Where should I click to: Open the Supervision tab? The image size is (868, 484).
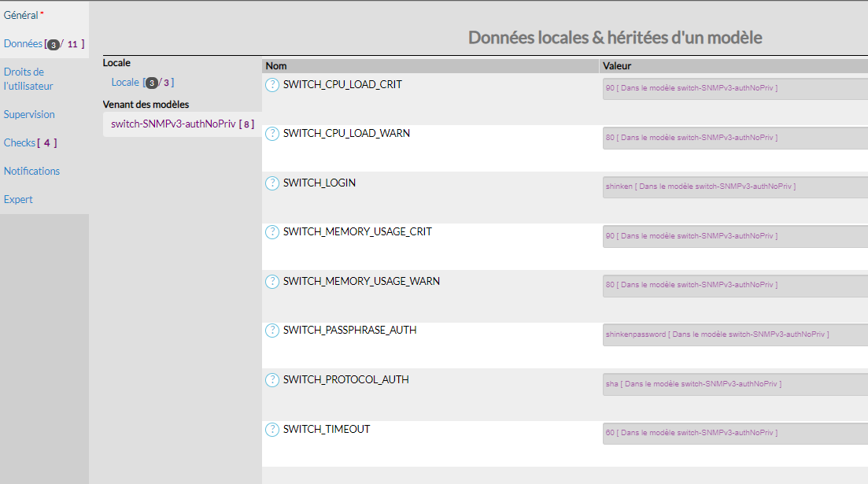(x=29, y=114)
